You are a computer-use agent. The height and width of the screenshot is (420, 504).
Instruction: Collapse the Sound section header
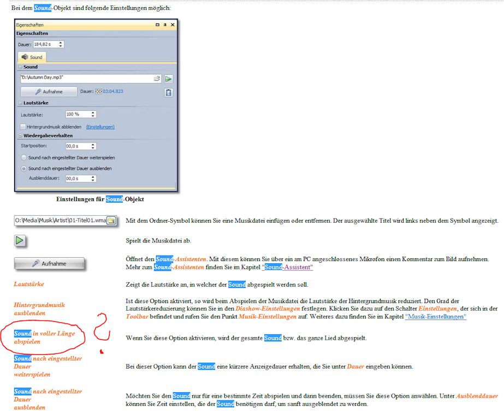pyautogui.click(x=20, y=67)
